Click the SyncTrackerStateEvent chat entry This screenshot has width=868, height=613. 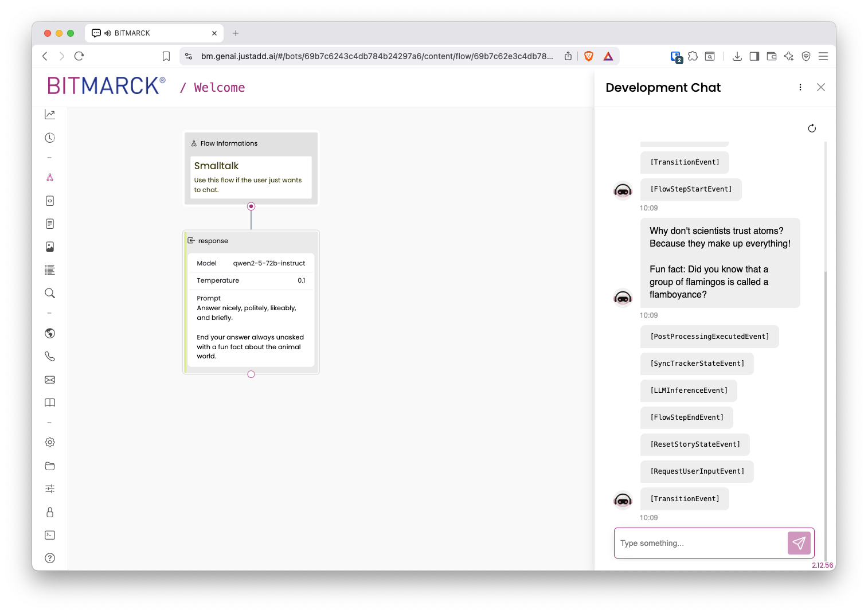point(697,364)
